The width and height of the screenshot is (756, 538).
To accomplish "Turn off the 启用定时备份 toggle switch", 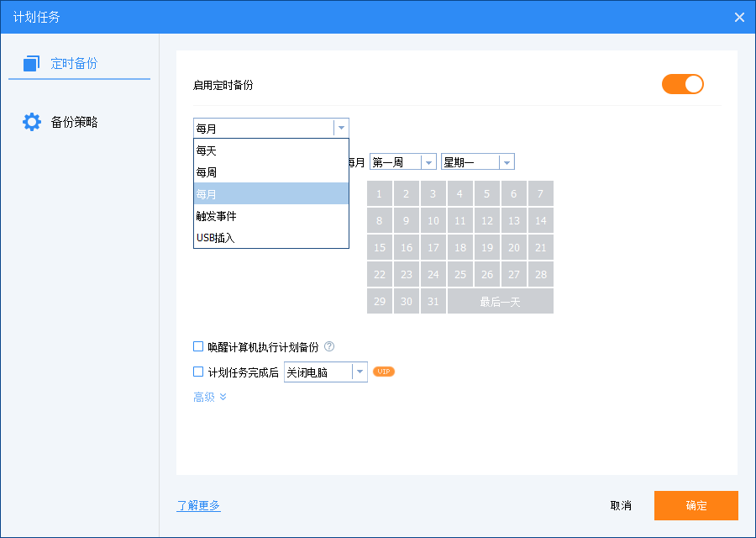I will [682, 84].
